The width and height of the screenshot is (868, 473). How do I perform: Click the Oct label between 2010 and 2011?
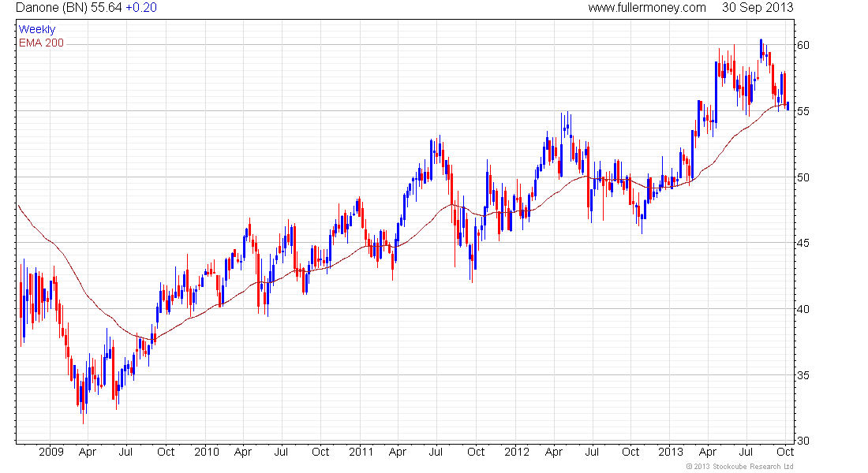click(320, 452)
